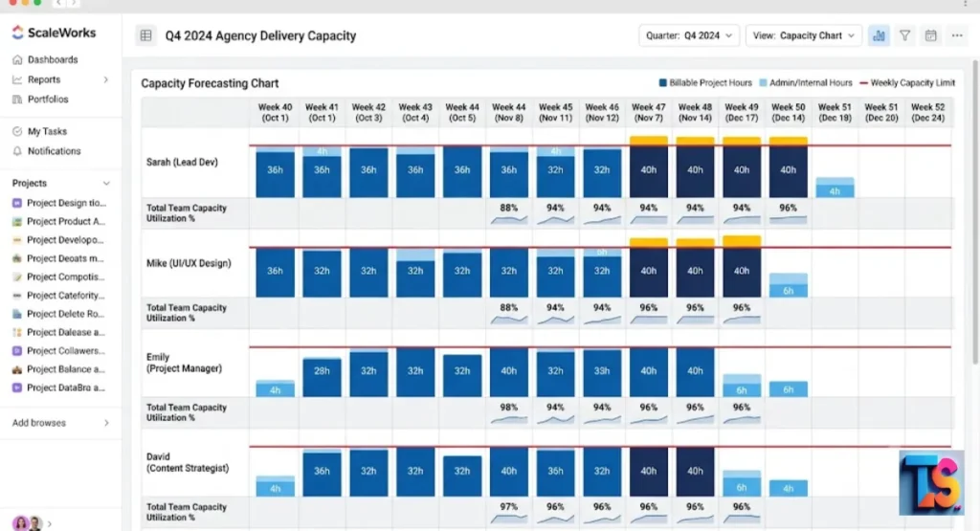Image resolution: width=980 pixels, height=531 pixels.
Task: Click the Project Balance a... icon
Action: pyautogui.click(x=17, y=369)
